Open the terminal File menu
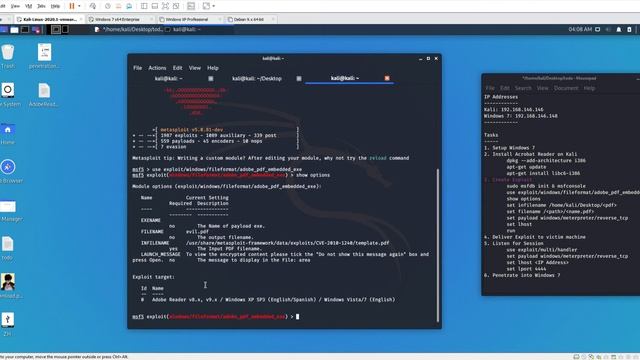The image size is (640, 360). [138, 68]
